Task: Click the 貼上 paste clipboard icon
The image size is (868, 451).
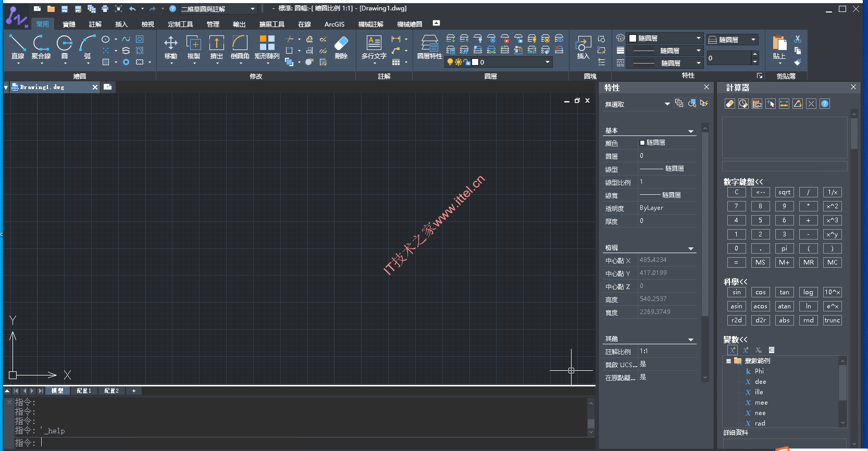Action: point(779,47)
